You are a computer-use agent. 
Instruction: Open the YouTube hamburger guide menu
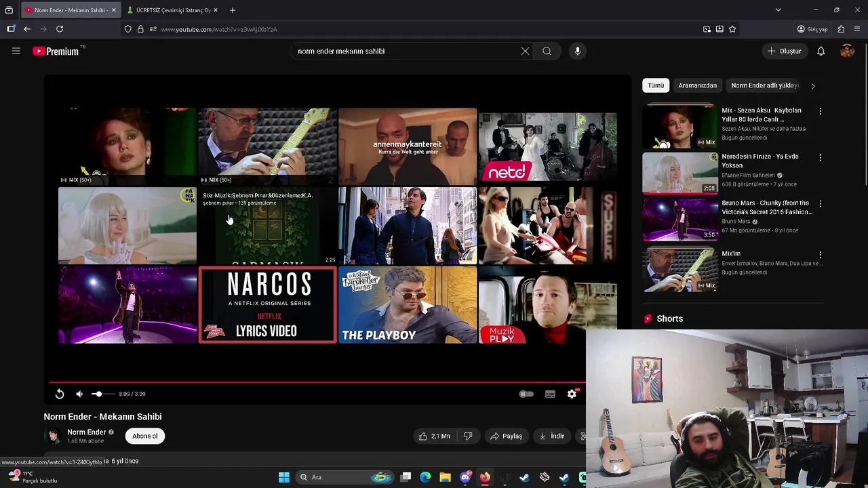click(x=16, y=51)
